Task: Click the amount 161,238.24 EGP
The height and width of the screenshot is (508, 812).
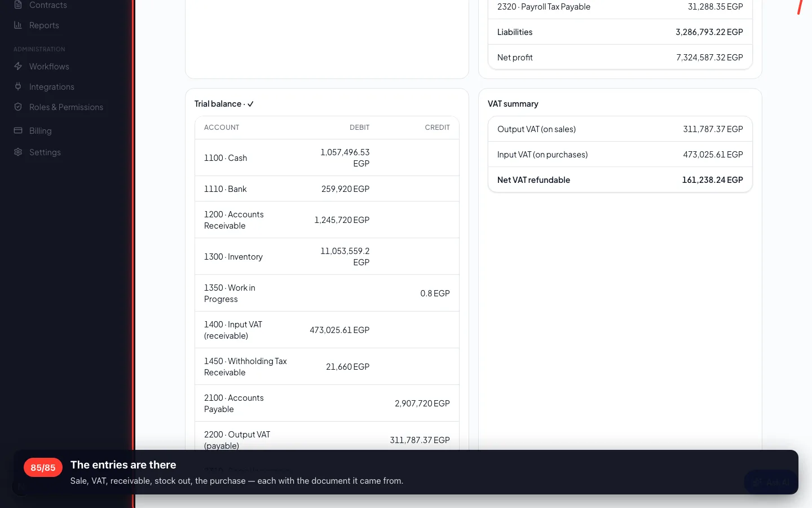Action: coord(712,180)
